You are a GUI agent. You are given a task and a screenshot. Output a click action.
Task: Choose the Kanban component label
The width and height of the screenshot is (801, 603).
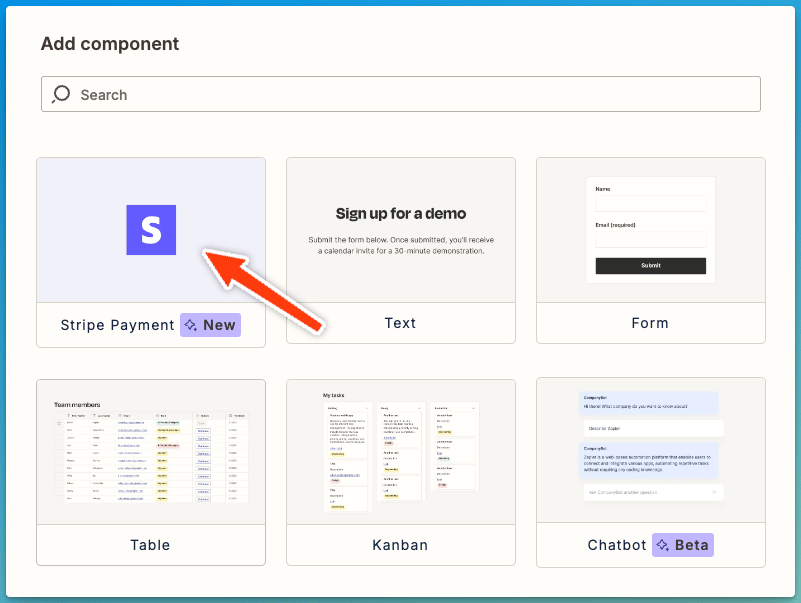click(x=400, y=545)
